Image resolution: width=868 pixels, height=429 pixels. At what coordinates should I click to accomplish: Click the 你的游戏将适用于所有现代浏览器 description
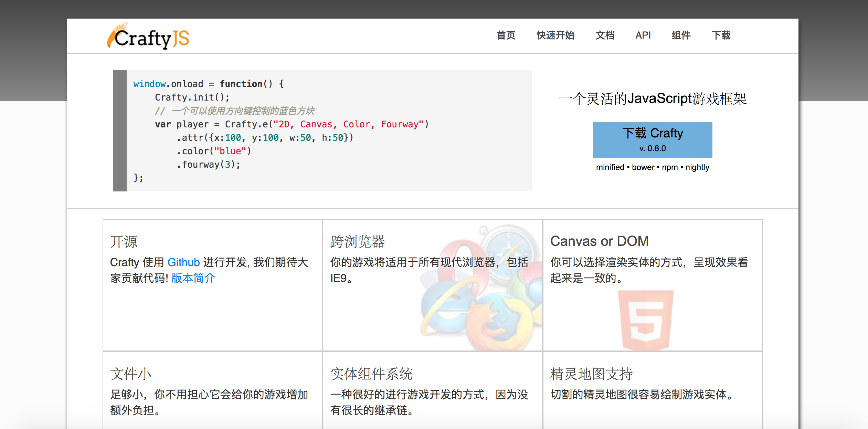pyautogui.click(x=429, y=270)
